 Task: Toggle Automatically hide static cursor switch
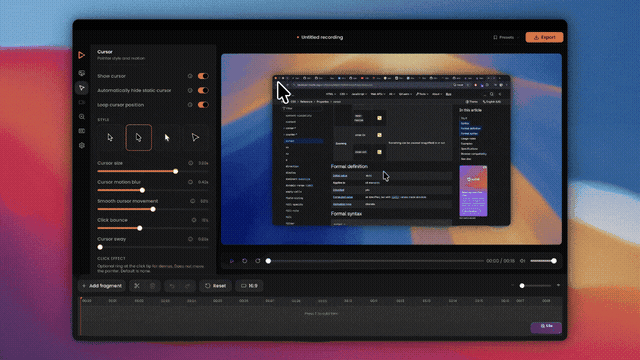click(x=203, y=90)
